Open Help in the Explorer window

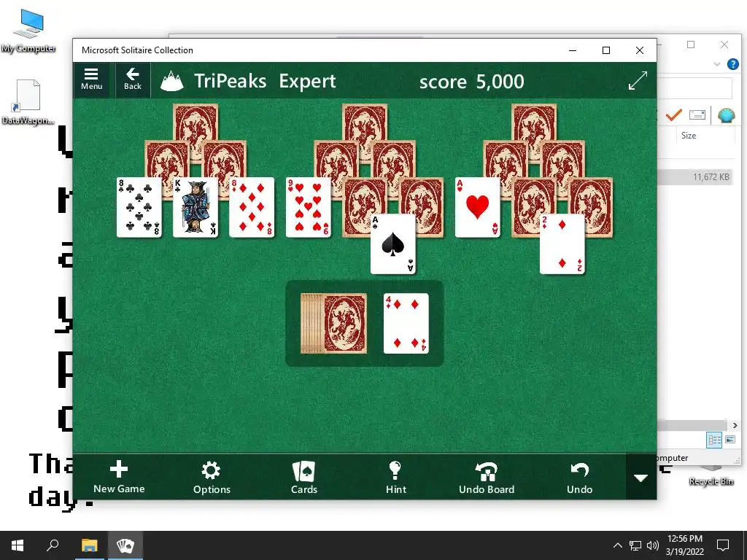pos(732,64)
